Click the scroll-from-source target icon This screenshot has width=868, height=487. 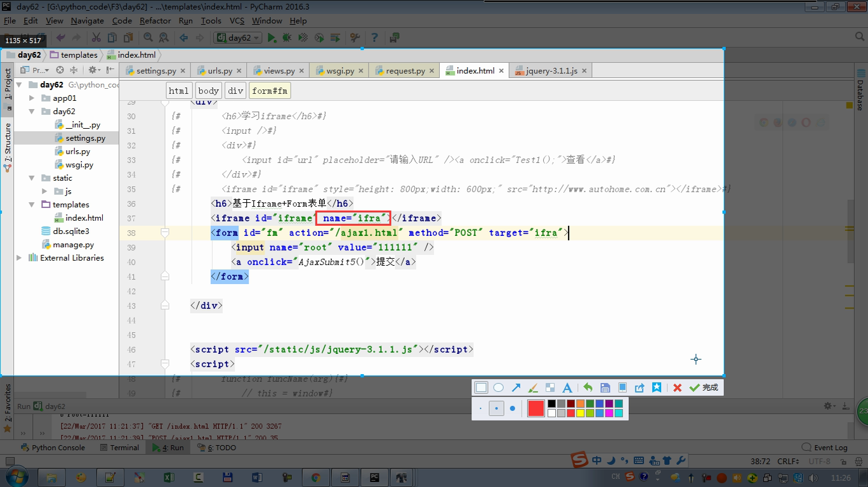[x=60, y=70]
